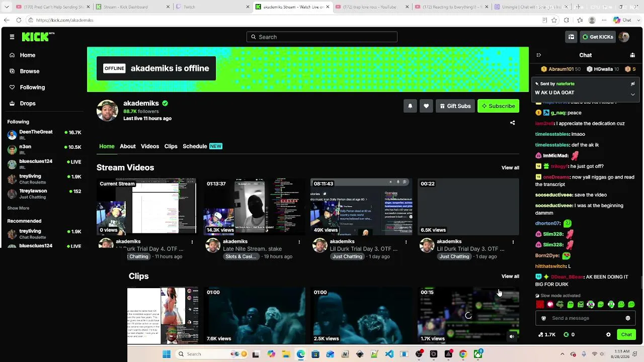Click the Get KICKs button
The height and width of the screenshot is (362, 644).
click(x=597, y=37)
